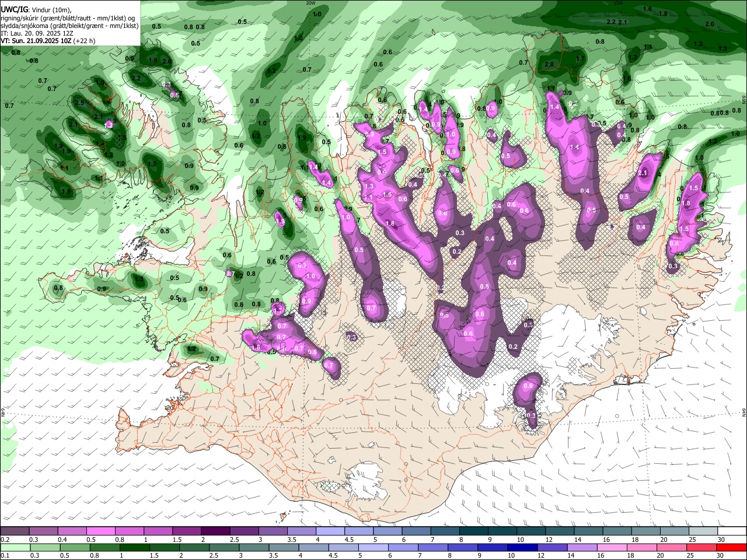
Task: Click the purple 1.5–2 snow legend swatch
Action: coord(187,531)
